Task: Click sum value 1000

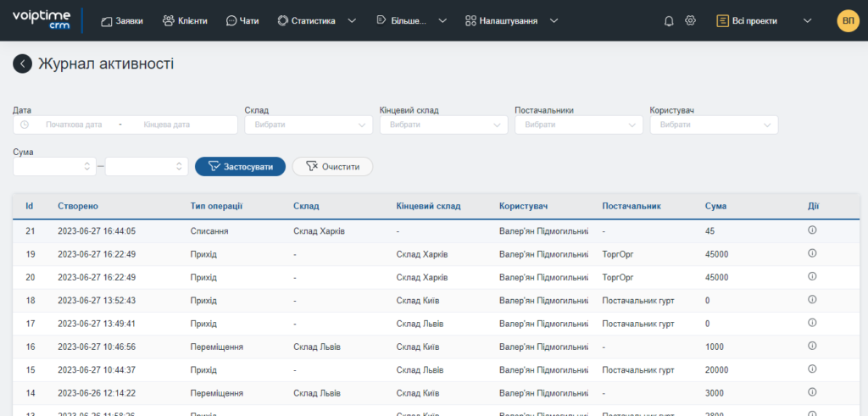Action: click(x=715, y=347)
